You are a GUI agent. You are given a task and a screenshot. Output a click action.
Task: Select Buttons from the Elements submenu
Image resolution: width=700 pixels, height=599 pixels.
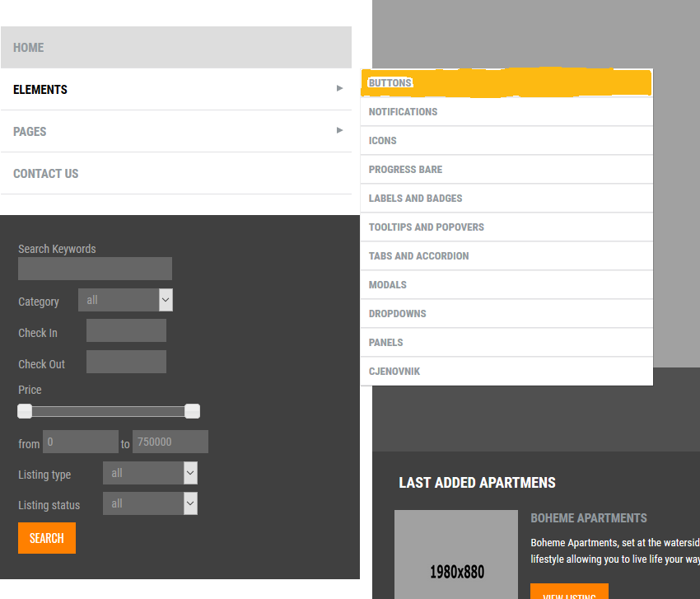[390, 83]
